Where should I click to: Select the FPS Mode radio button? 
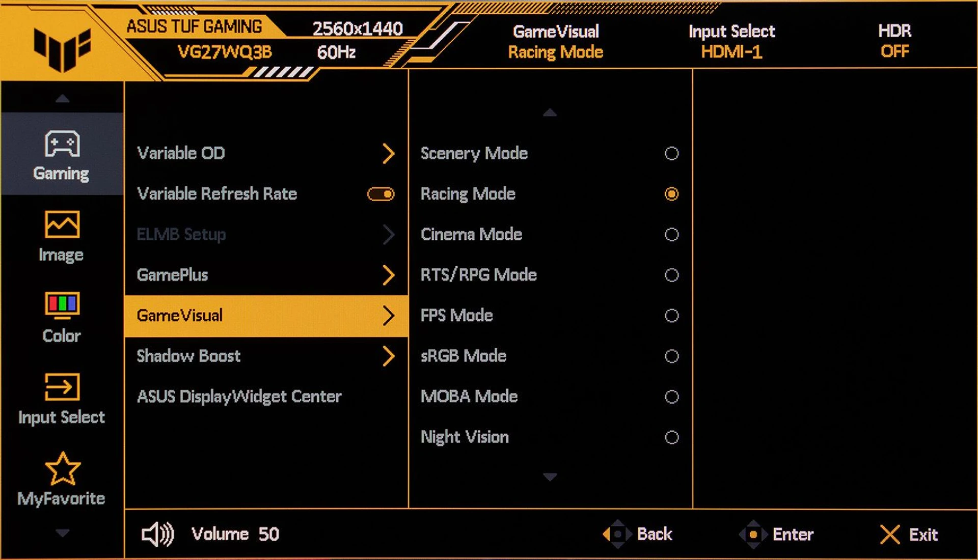[672, 316]
